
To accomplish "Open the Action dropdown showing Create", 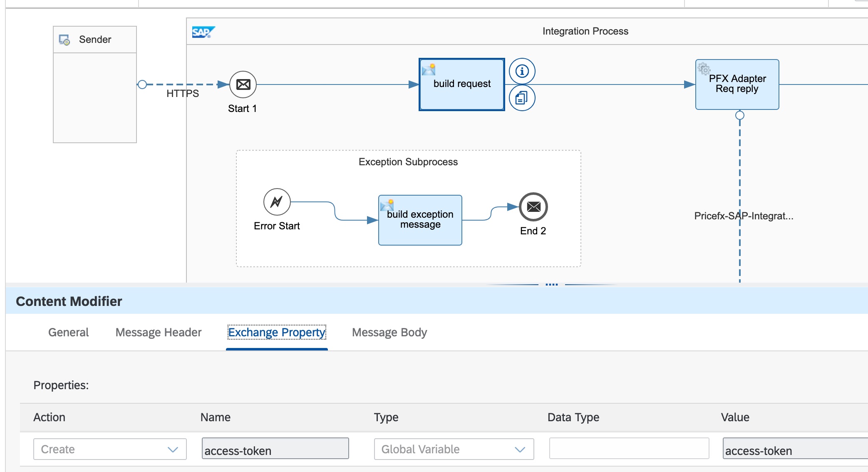I will coord(110,449).
